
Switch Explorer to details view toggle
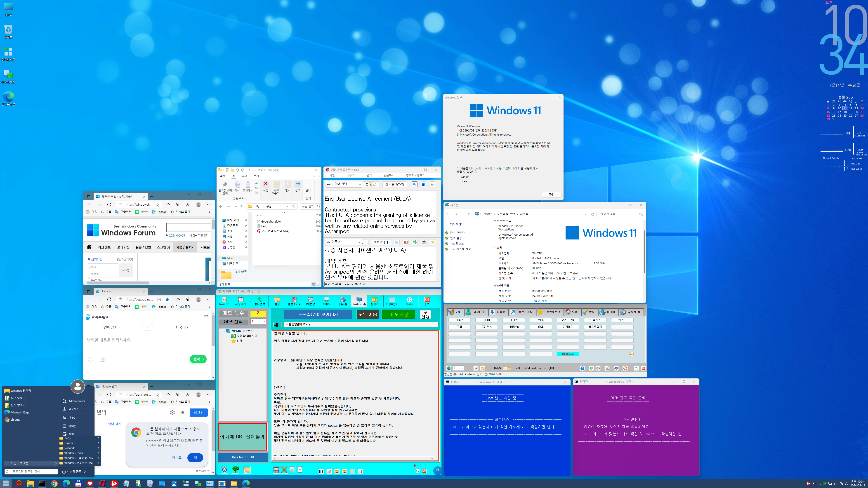tap(313, 285)
